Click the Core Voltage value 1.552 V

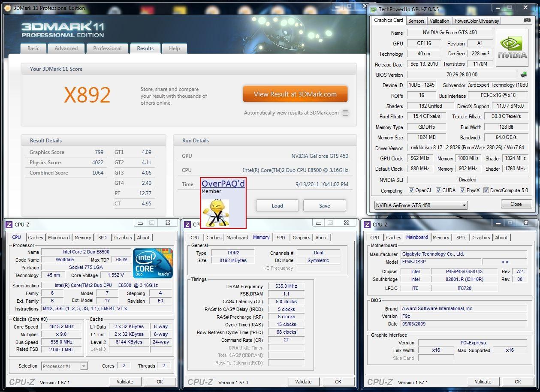tap(116, 275)
